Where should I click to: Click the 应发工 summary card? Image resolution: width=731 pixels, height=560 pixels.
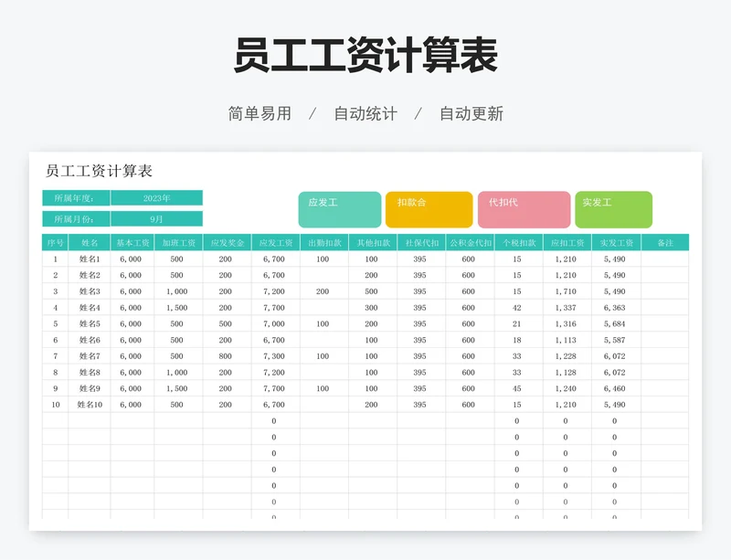point(339,209)
